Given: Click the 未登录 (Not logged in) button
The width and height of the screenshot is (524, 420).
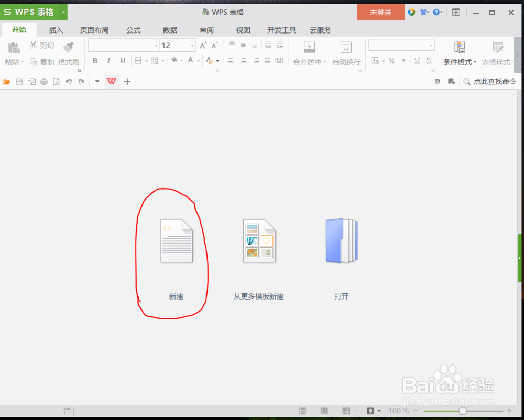Looking at the screenshot, I should click(x=380, y=12).
